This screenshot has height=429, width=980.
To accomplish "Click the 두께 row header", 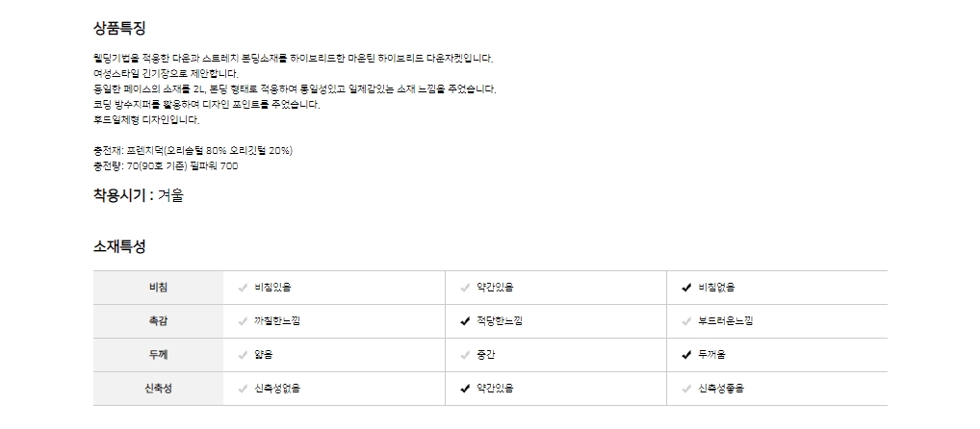I will (158, 355).
